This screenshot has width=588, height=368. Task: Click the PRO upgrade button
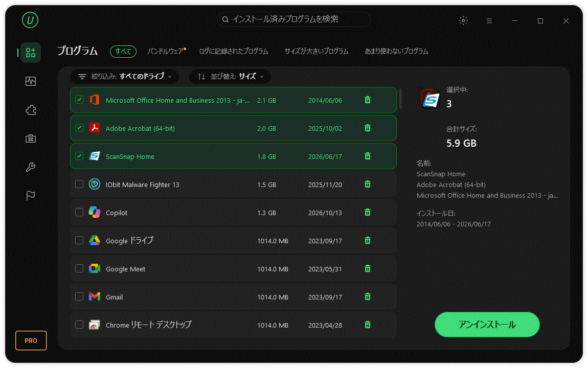31,340
